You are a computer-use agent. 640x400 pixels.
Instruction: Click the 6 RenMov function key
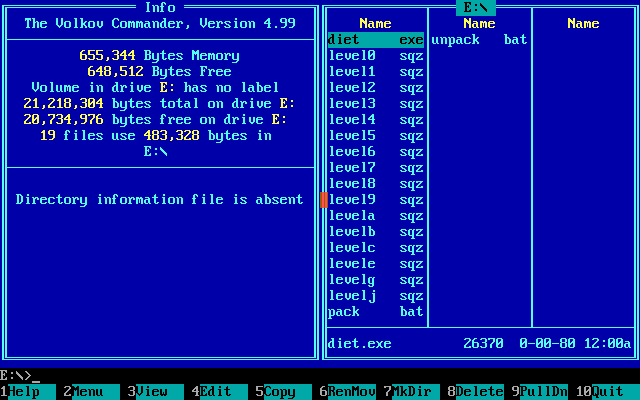348,392
